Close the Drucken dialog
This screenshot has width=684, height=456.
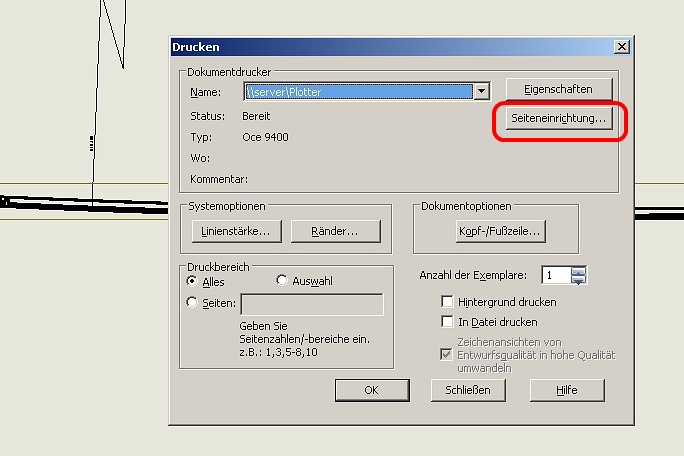tap(621, 47)
